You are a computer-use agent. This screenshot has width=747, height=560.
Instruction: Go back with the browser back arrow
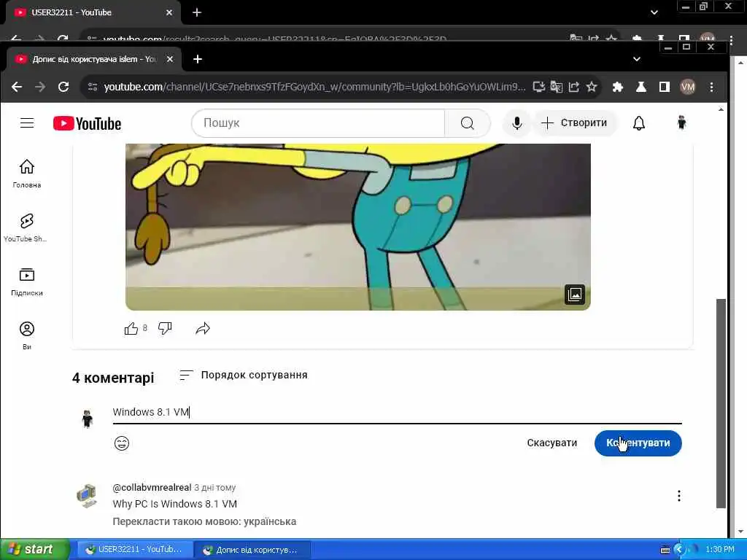point(17,87)
